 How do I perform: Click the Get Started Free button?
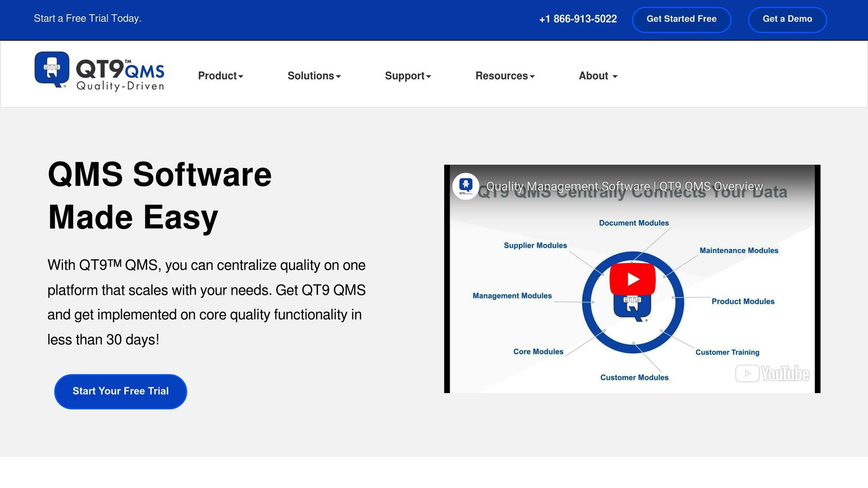(682, 19)
